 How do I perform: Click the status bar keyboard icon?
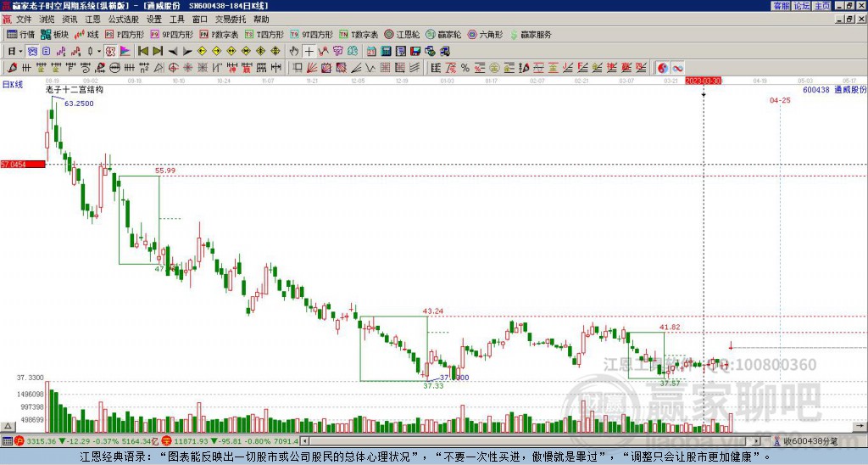pos(7,441)
